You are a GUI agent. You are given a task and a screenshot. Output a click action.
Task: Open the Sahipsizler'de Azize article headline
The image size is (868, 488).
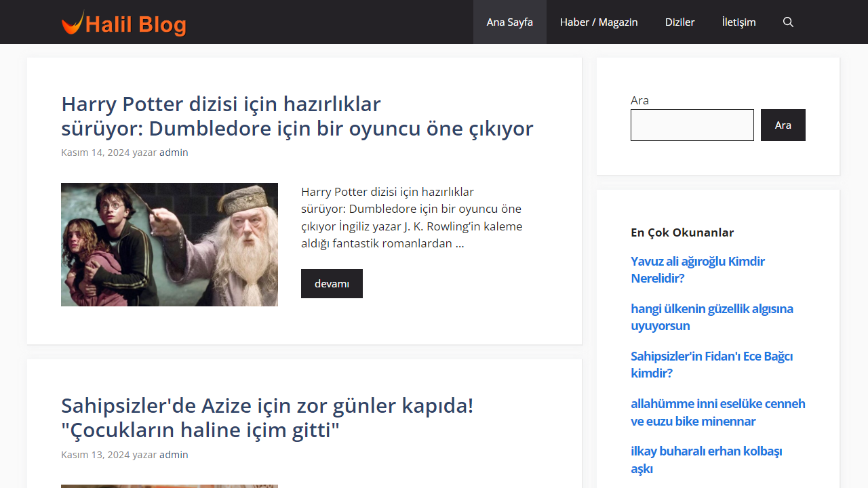click(x=267, y=418)
